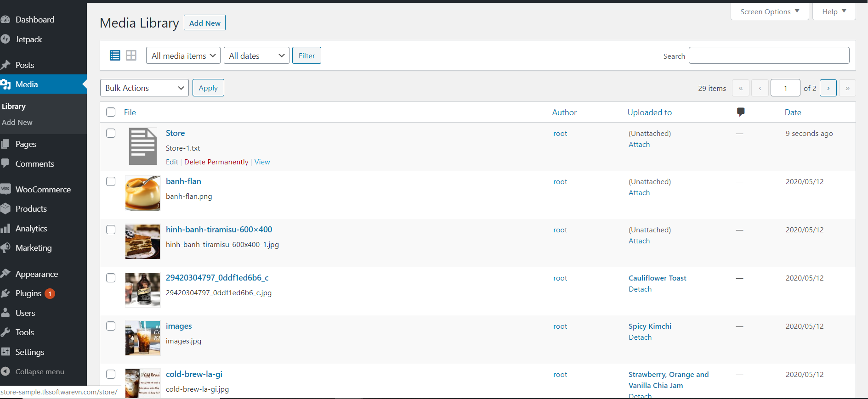Check the images row checkbox
Screen dimensions: 868x399
[x=111, y=326]
